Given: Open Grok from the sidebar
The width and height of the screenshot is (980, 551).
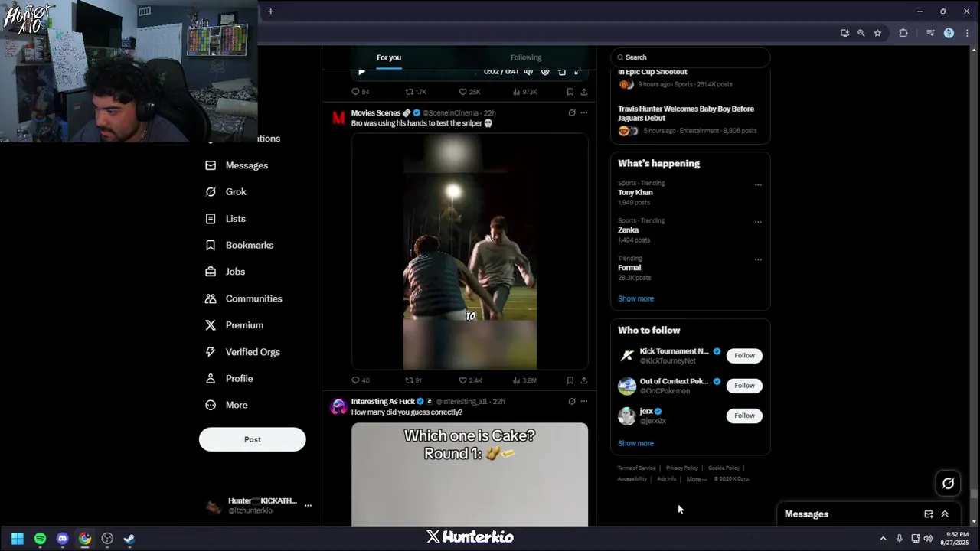Looking at the screenshot, I should [226, 192].
